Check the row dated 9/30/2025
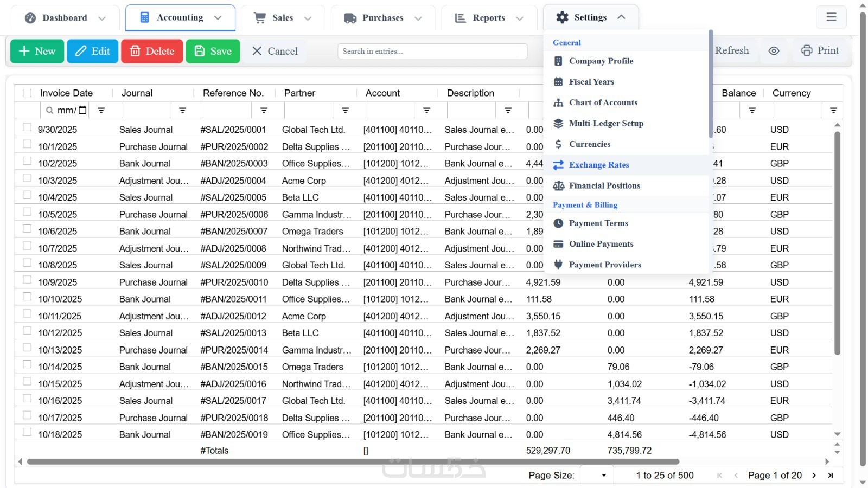The image size is (868, 488). click(27, 127)
